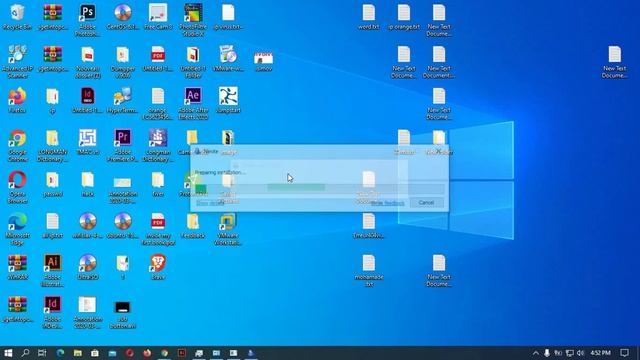Open Microsoft Store from the taskbar

pyautogui.click(x=95, y=353)
